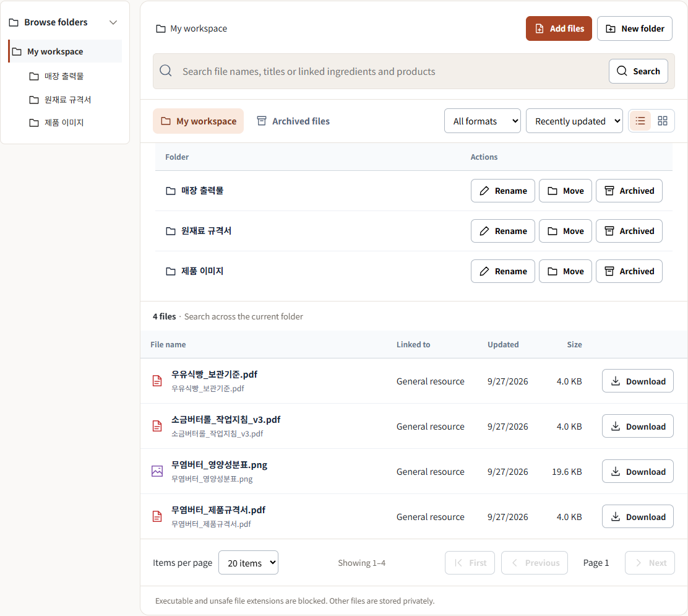The image size is (688, 616).
Task: Rename the 원재료 규격서 folder
Action: 503,231
